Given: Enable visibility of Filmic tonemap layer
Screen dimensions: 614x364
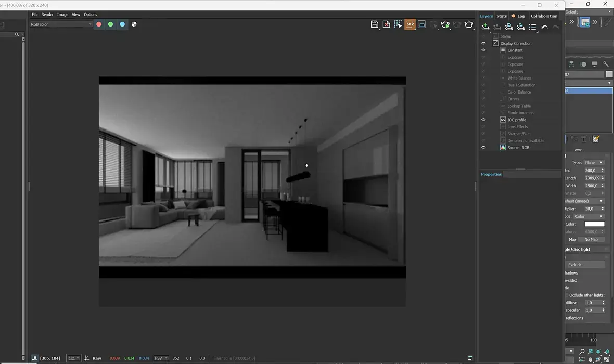Looking at the screenshot, I should [483, 113].
